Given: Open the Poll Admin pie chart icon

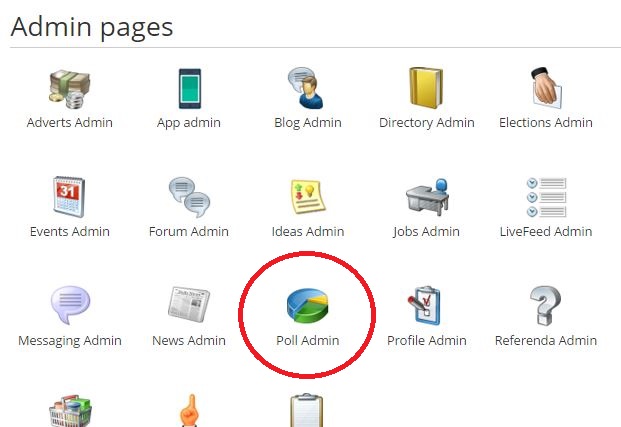Looking at the screenshot, I should tap(308, 305).
